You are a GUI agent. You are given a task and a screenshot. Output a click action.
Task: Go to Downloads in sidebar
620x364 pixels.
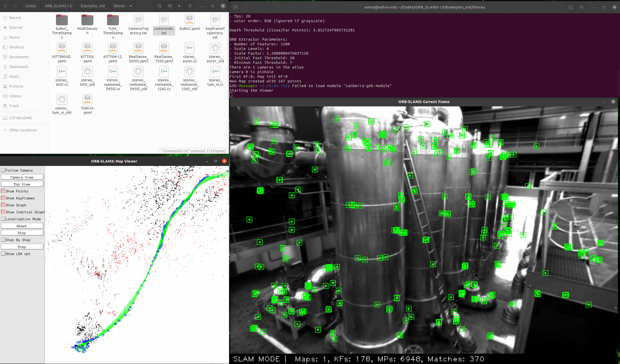(x=19, y=67)
